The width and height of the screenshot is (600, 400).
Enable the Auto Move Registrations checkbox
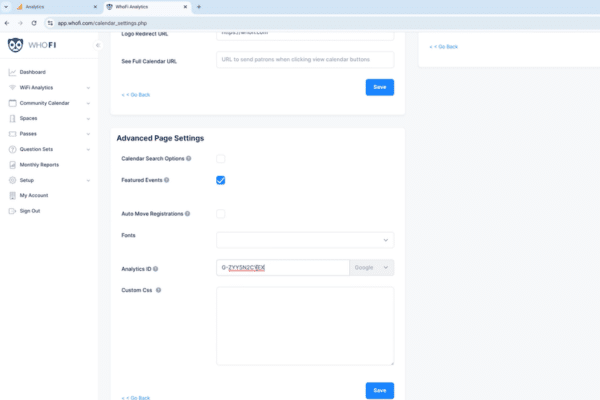tap(220, 214)
